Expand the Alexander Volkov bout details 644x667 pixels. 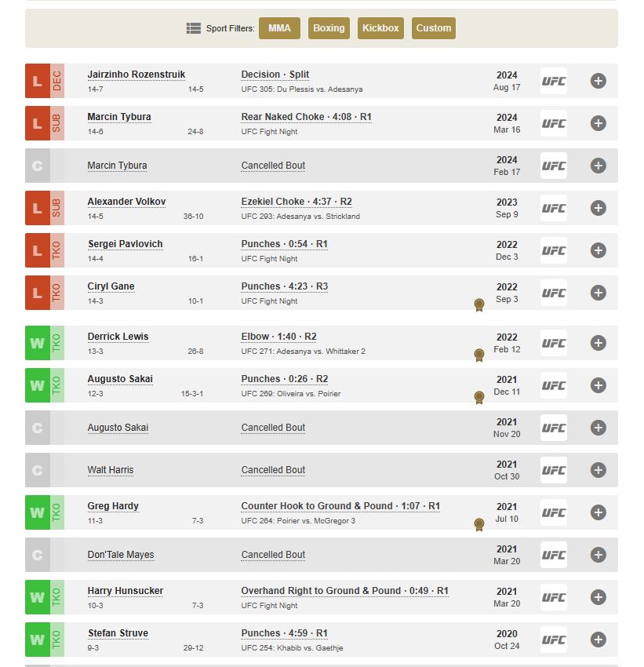coord(598,208)
